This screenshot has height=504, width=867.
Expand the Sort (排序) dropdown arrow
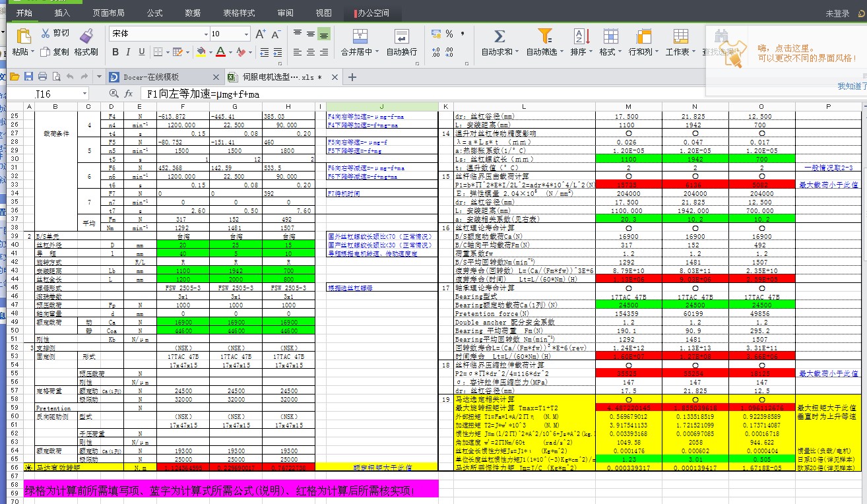click(591, 52)
